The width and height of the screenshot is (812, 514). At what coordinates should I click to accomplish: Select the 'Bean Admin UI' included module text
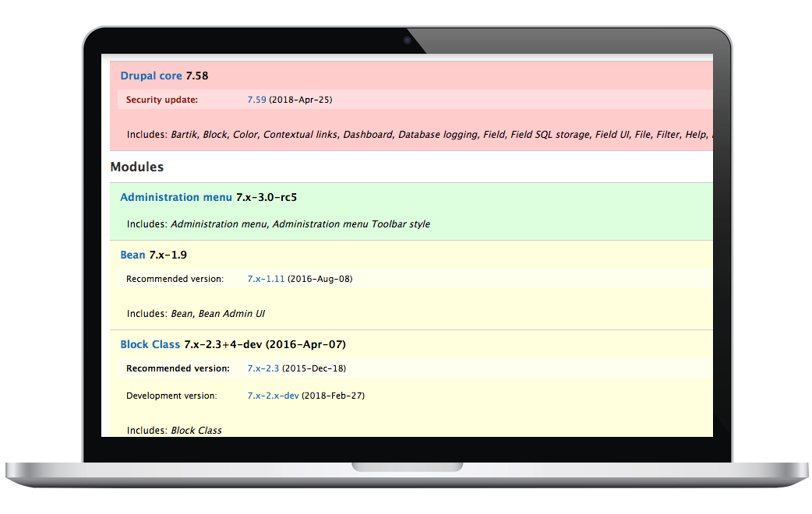231,314
